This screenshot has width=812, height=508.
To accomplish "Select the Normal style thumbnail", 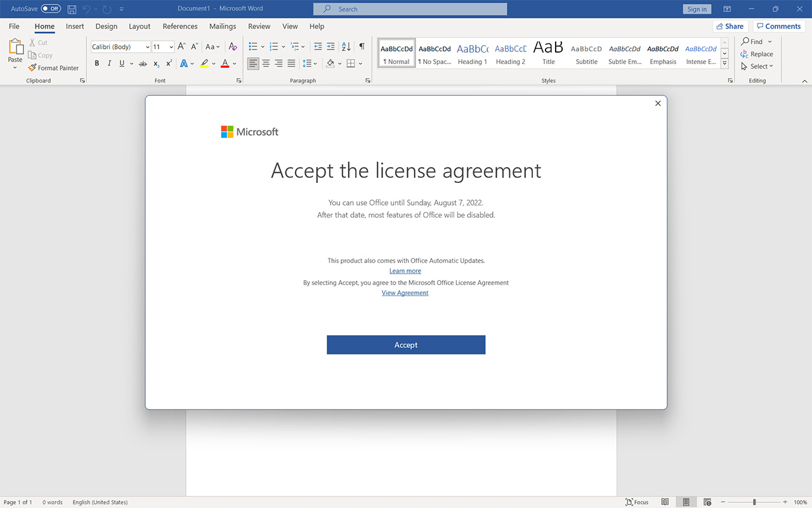I will (396, 53).
